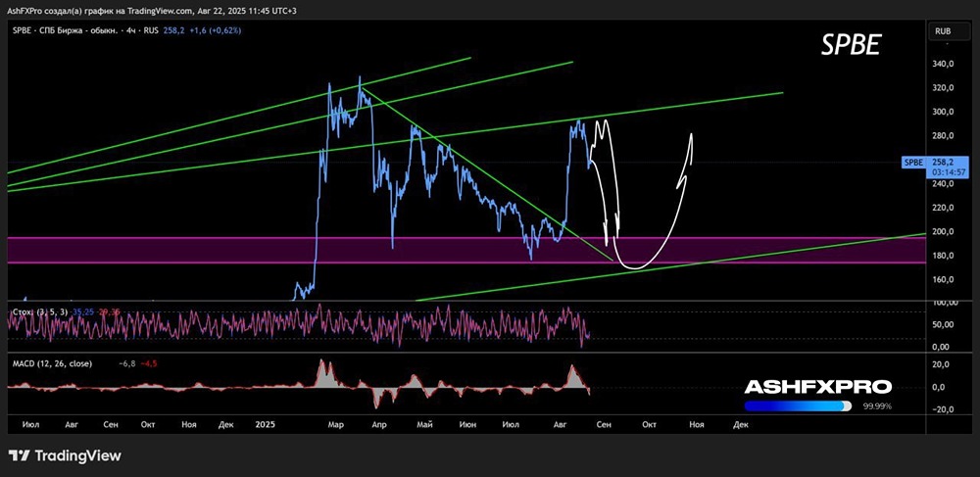980x477 pixels.
Task: Click the 320,0 price axis label
Action: pyautogui.click(x=943, y=88)
